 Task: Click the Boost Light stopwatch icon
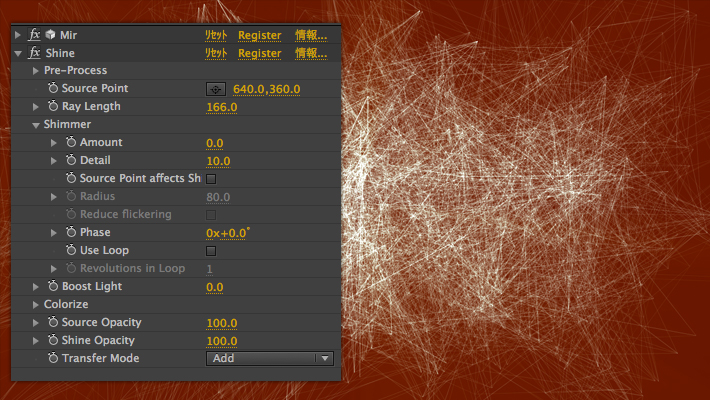pos(53,287)
